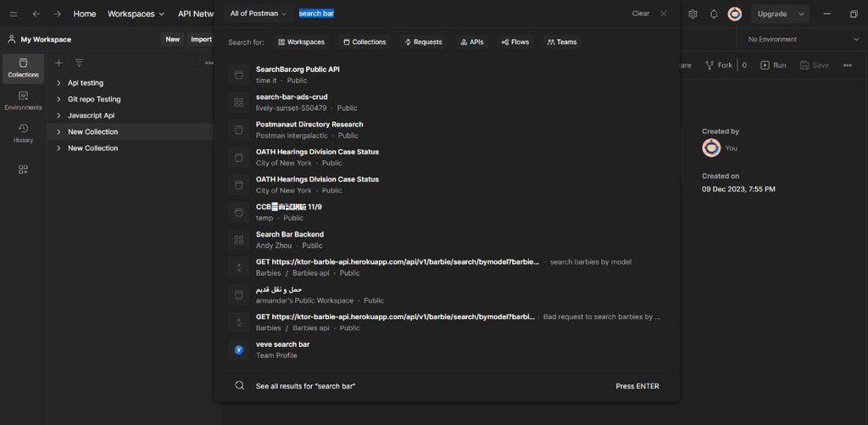
Task: Open SearchBar.org Public API result
Action: [448, 75]
